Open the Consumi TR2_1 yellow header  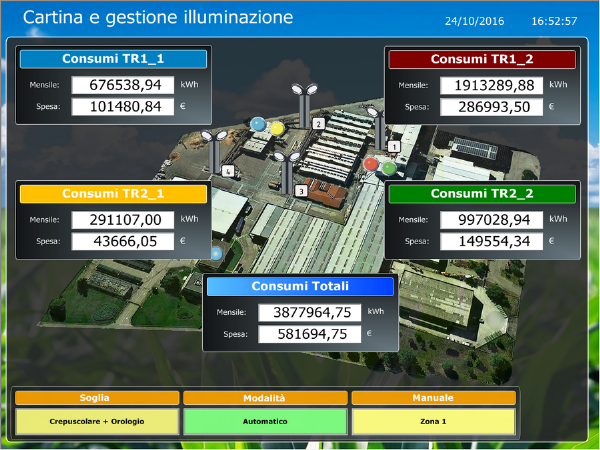(113, 194)
